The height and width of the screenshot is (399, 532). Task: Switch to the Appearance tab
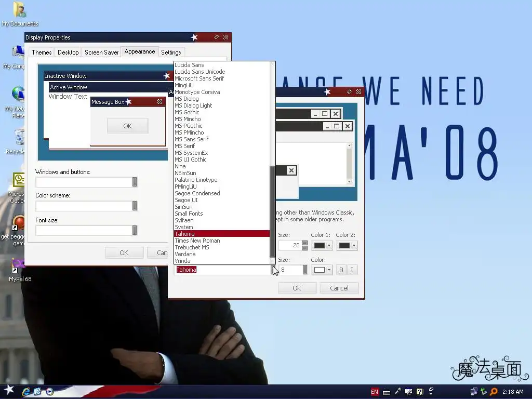tap(139, 51)
